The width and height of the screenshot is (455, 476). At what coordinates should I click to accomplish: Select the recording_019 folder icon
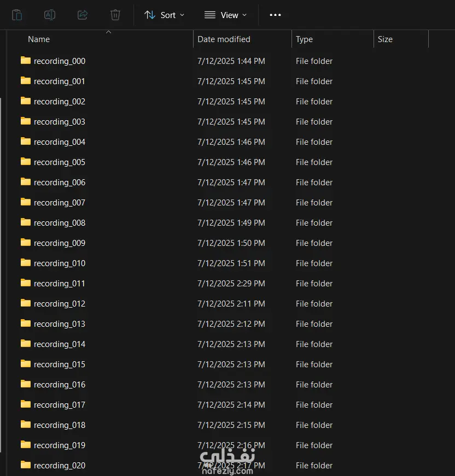pos(26,444)
